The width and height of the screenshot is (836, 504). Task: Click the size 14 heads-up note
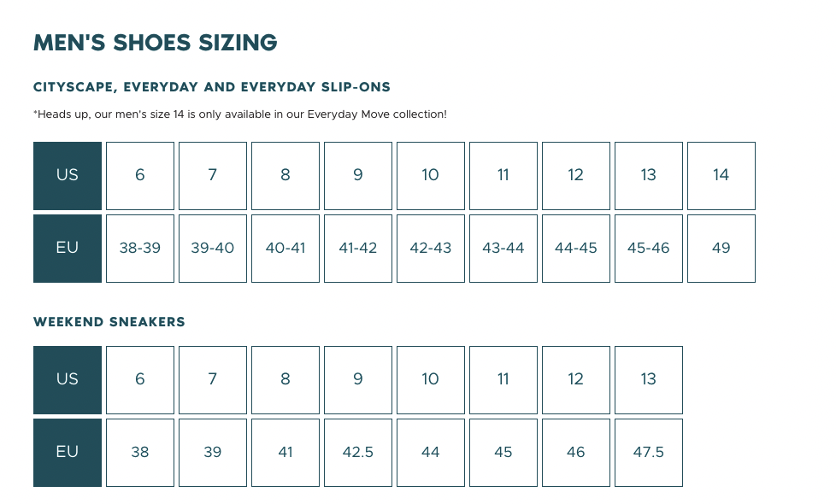239,114
